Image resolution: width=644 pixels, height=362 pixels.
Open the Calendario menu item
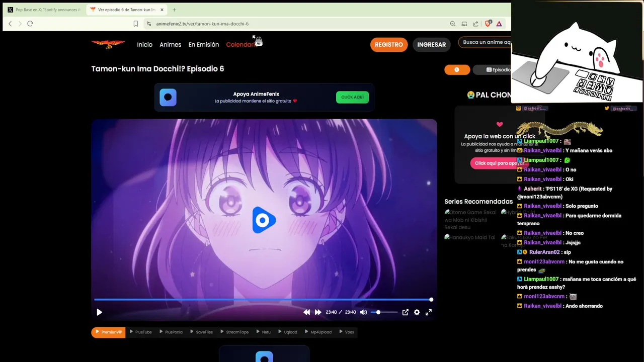click(x=243, y=45)
